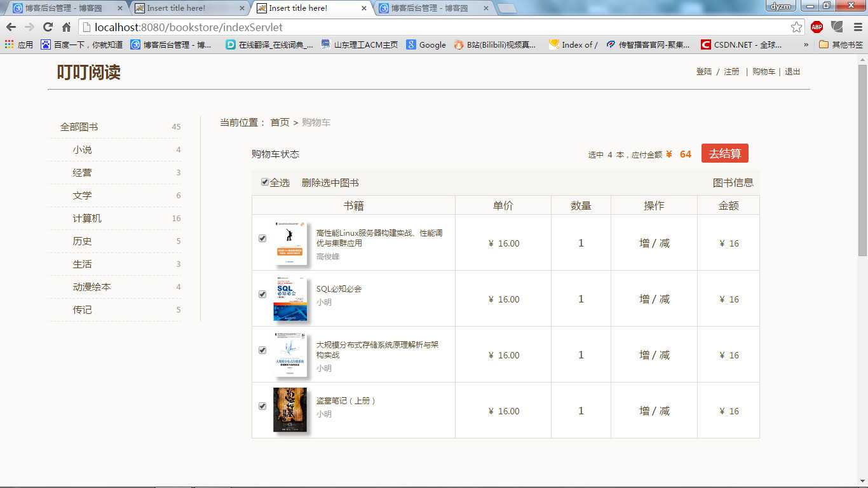Click the 登陆 link
This screenshot has width=868, height=488.
(704, 72)
